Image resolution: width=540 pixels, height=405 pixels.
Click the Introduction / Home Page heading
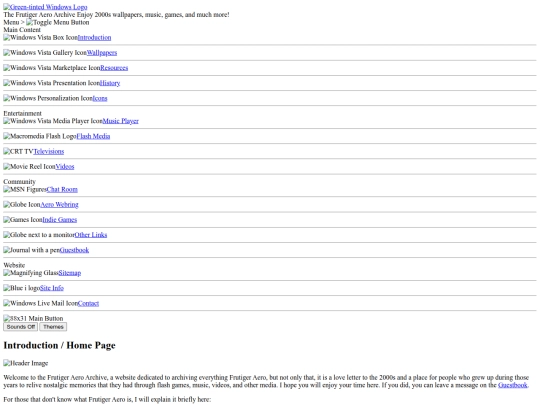pyautogui.click(x=60, y=345)
